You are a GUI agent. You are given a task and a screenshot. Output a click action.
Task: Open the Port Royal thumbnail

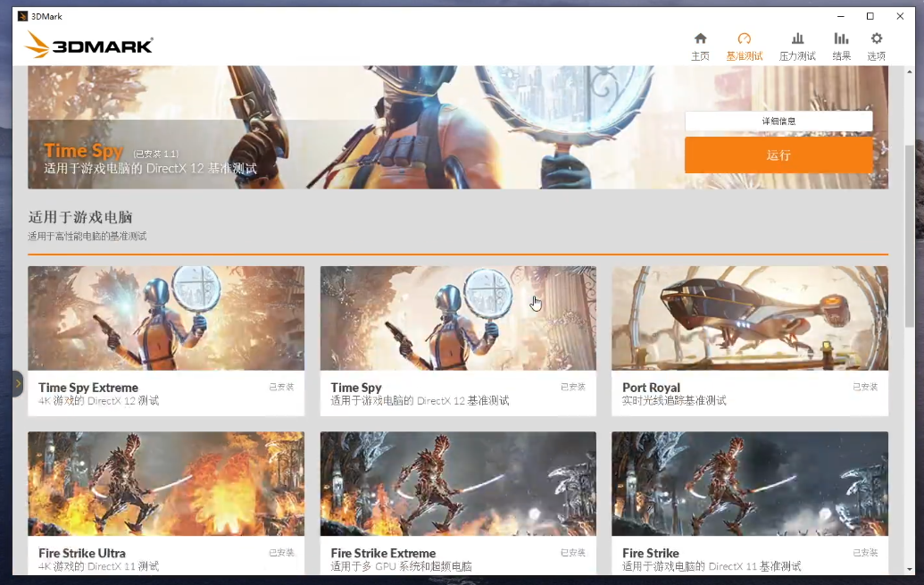(750, 319)
